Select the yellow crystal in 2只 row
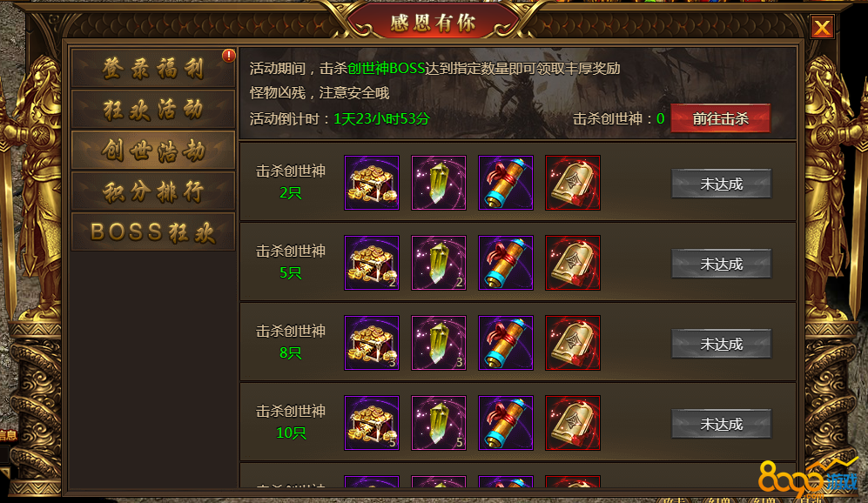This screenshot has width=868, height=503. pyautogui.click(x=439, y=183)
